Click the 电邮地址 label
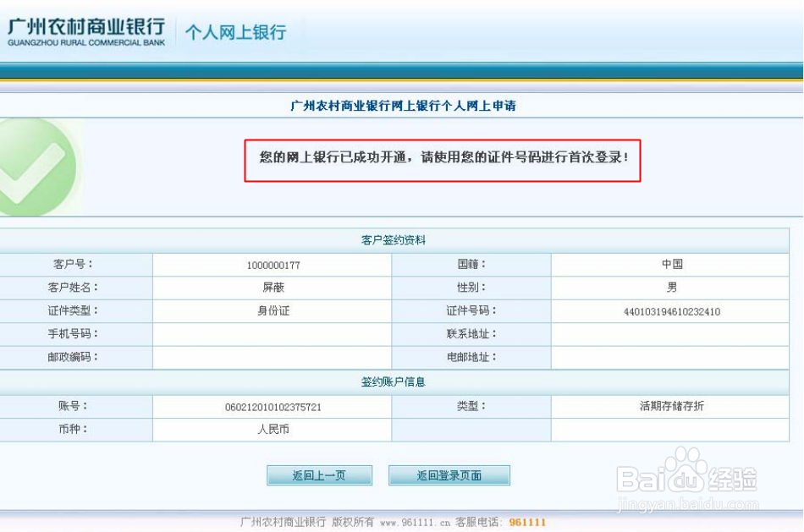Image resolution: width=804 pixels, height=532 pixels. tap(471, 357)
